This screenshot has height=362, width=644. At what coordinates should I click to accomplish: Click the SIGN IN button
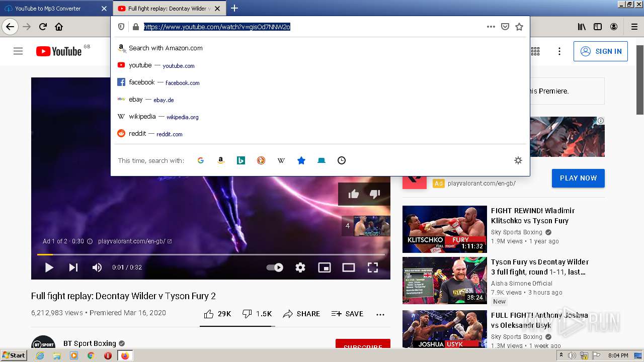click(x=601, y=51)
